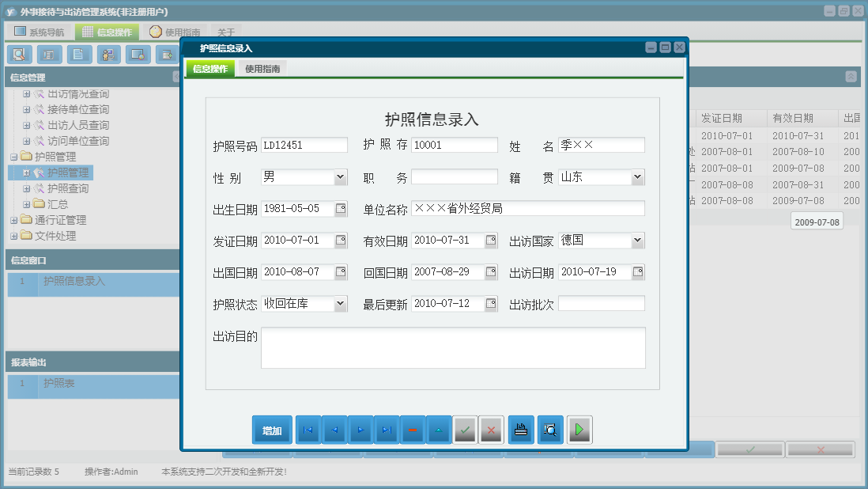
Task: Open calendar picker for 最后更新
Action: tap(491, 304)
